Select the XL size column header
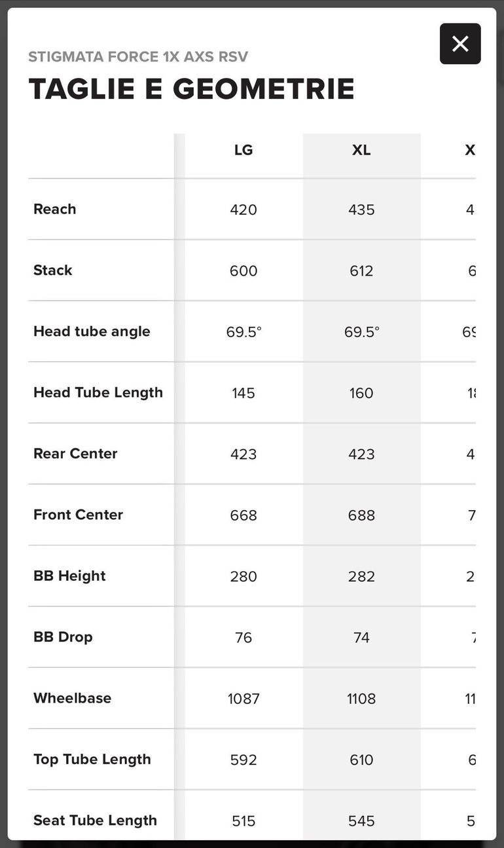 pyautogui.click(x=361, y=150)
